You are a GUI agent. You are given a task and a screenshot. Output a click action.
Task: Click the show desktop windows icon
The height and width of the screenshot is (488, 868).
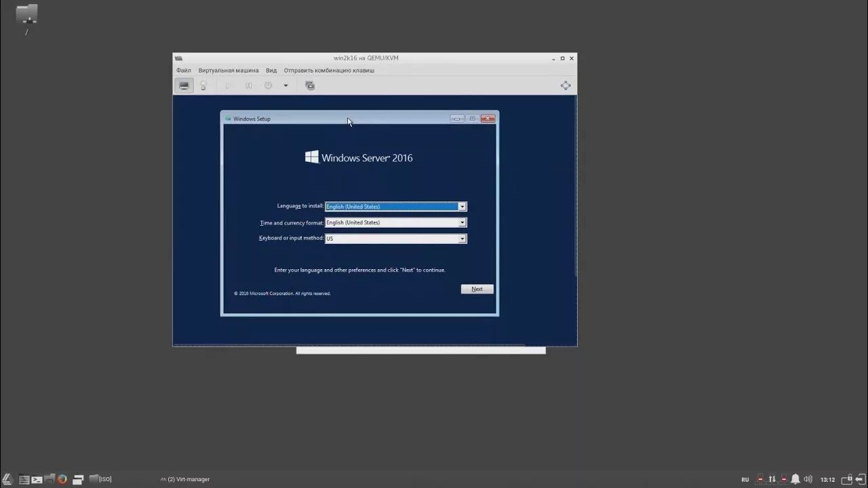78,479
